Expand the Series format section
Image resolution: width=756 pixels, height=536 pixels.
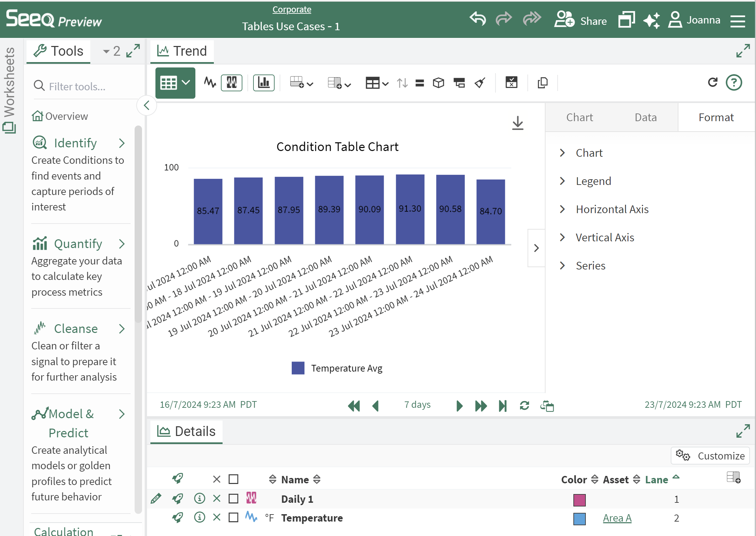583,265
